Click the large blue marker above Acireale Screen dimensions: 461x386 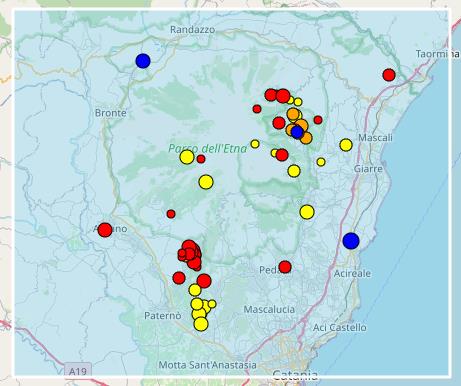coord(351,241)
